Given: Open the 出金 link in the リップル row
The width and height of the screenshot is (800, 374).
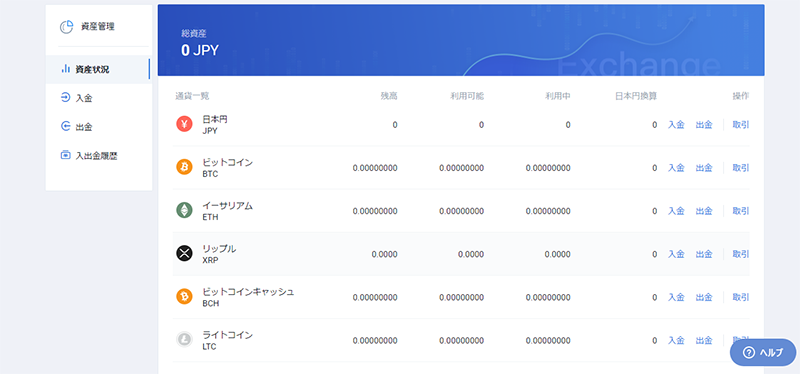Looking at the screenshot, I should click(x=704, y=254).
